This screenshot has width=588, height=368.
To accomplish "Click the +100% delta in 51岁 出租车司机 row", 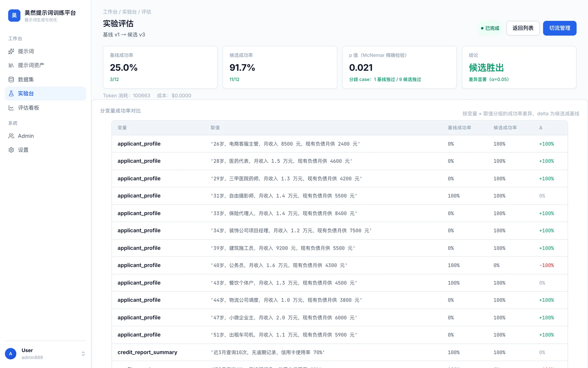I will tap(546, 335).
